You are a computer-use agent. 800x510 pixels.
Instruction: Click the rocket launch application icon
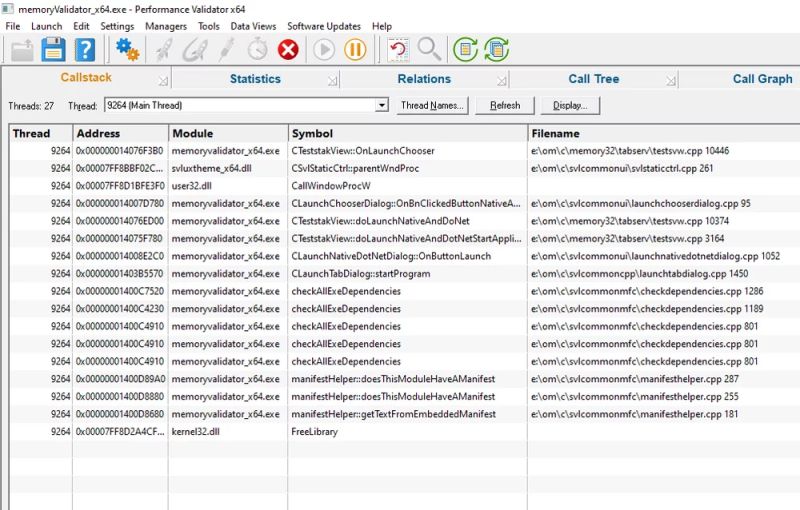(163, 50)
